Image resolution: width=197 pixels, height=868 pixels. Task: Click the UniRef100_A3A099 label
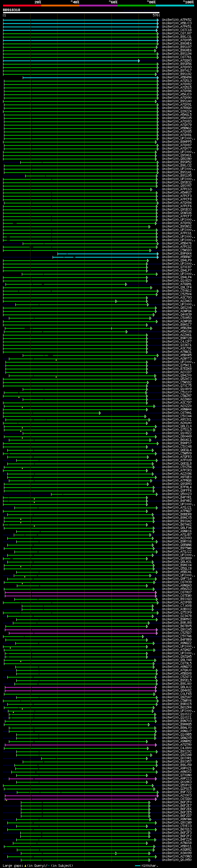[x=176, y=853]
